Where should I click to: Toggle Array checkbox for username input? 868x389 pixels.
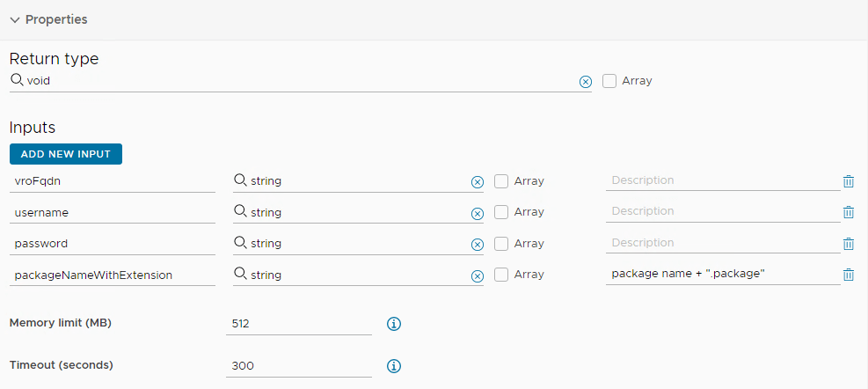click(501, 212)
